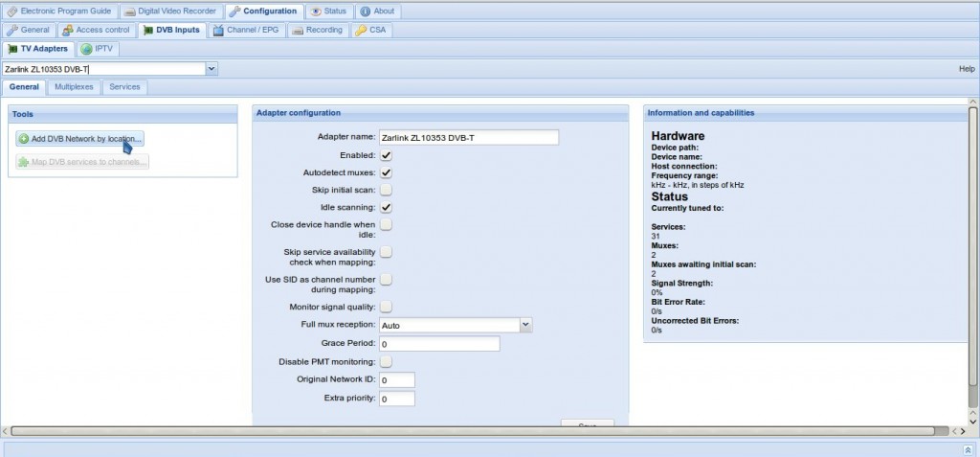Screen dimensions: 980x457
Task: Toggle the Autodetect muxes checkbox
Action: click(387, 172)
